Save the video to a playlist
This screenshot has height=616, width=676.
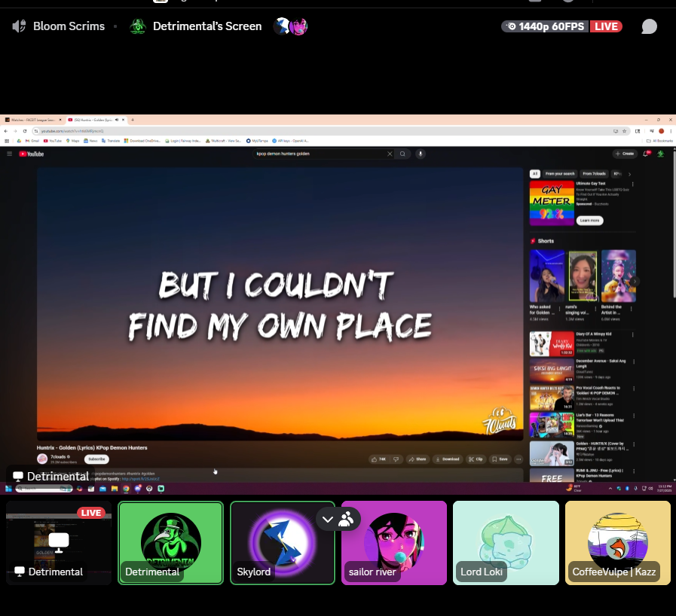pyautogui.click(x=500, y=459)
